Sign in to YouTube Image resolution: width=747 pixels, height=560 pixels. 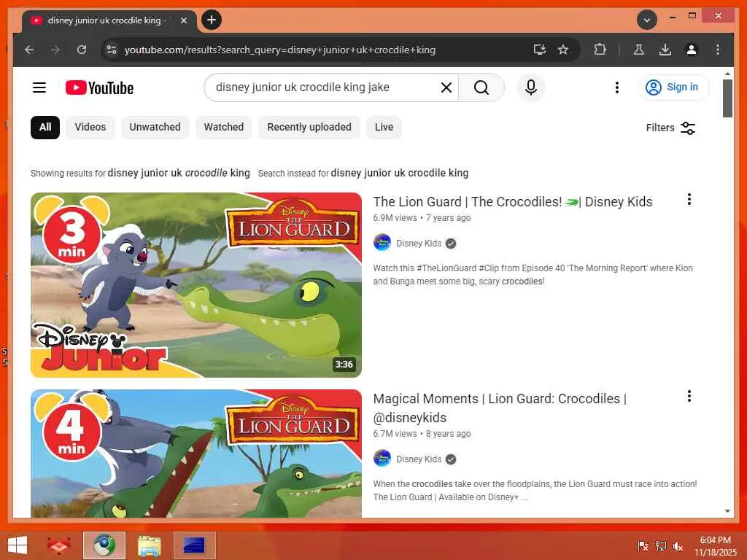tap(673, 87)
